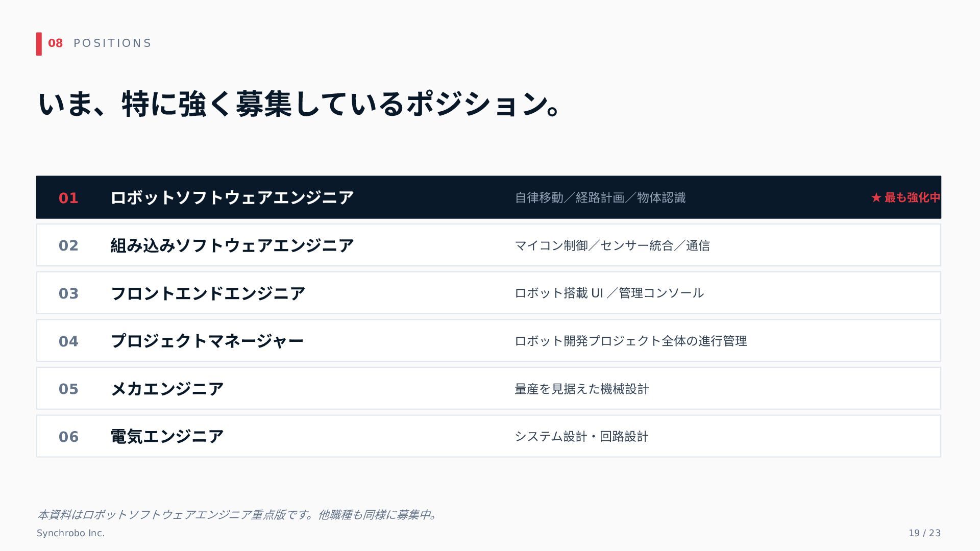Screen dimensions: 980x551
Task: Click the 08 POSITIONS section label
Action: pyautogui.click(x=100, y=43)
